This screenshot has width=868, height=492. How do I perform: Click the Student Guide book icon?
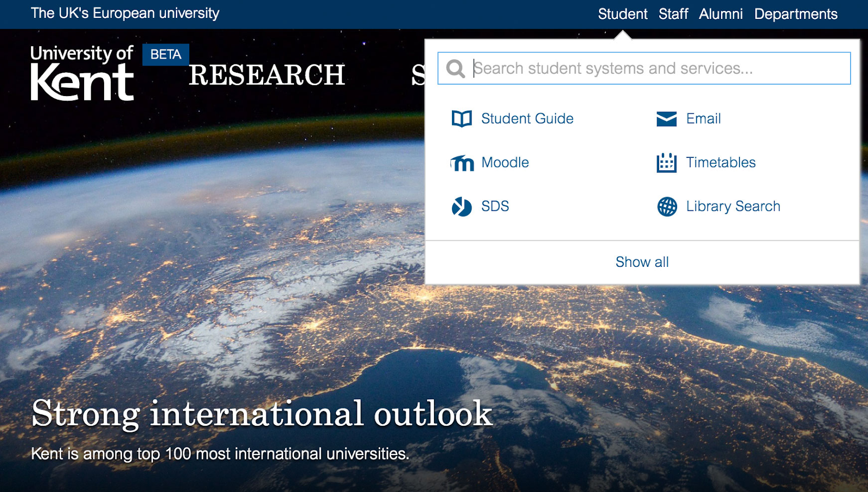[462, 119]
